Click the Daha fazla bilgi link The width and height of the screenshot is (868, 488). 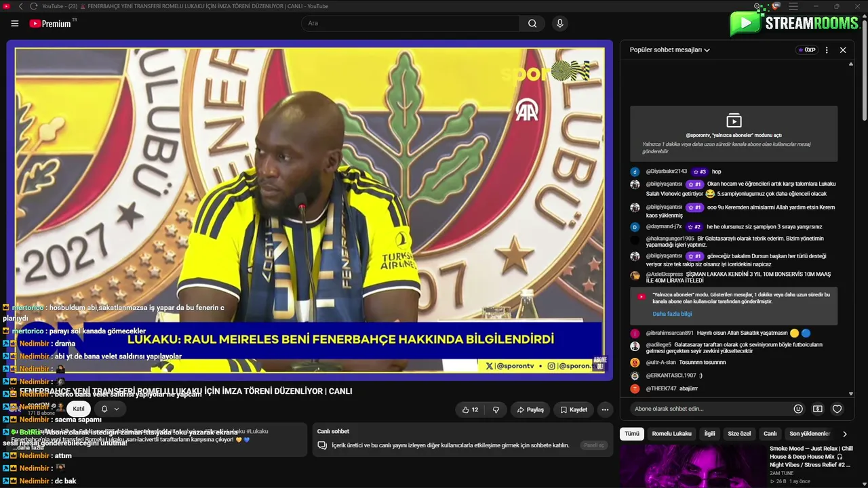point(672,314)
